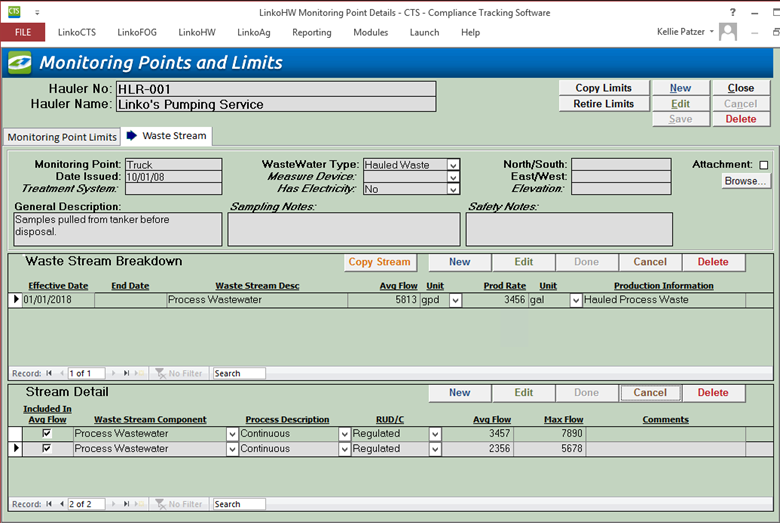Go to previous record in Stream Detail navigator
The height and width of the screenshot is (523, 780).
(62, 504)
